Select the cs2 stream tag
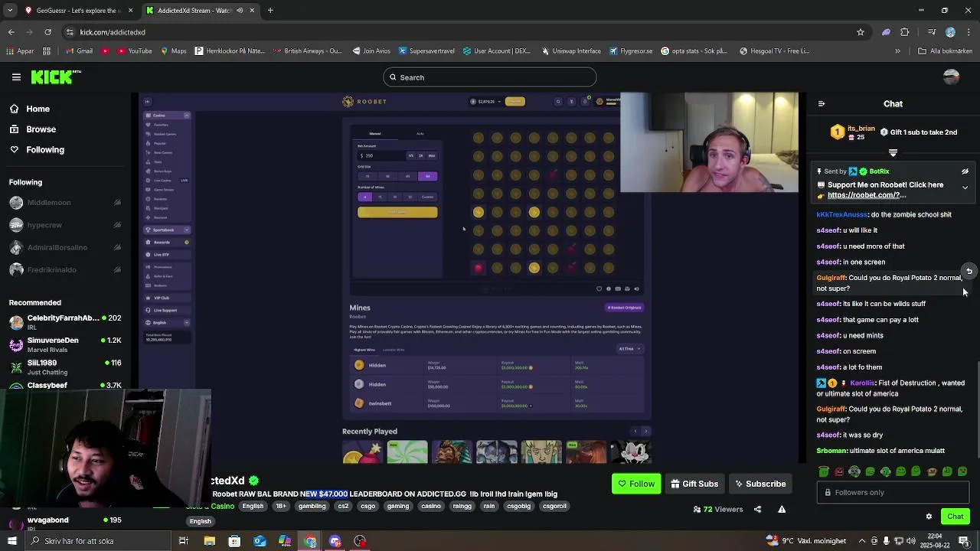This screenshot has height=551, width=980. 343,506
